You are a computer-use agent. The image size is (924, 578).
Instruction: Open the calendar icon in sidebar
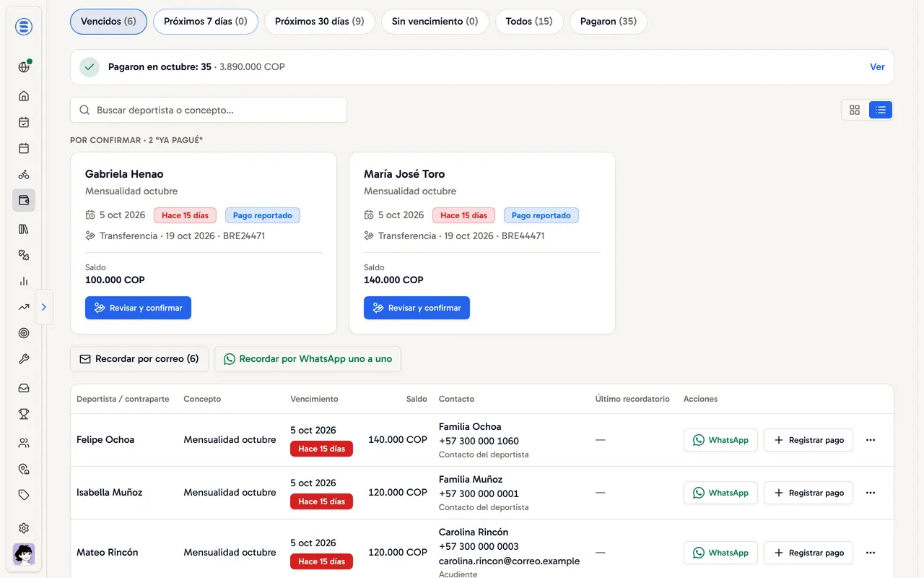(24, 148)
